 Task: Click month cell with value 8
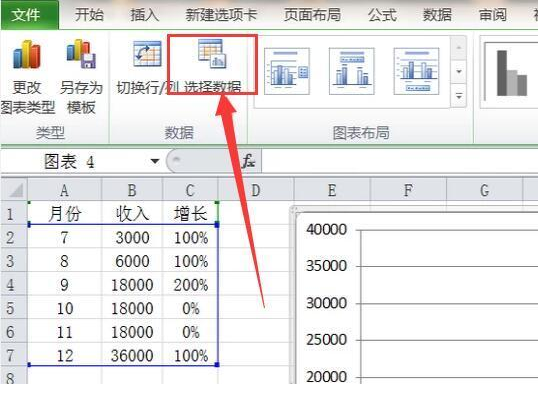point(64,260)
